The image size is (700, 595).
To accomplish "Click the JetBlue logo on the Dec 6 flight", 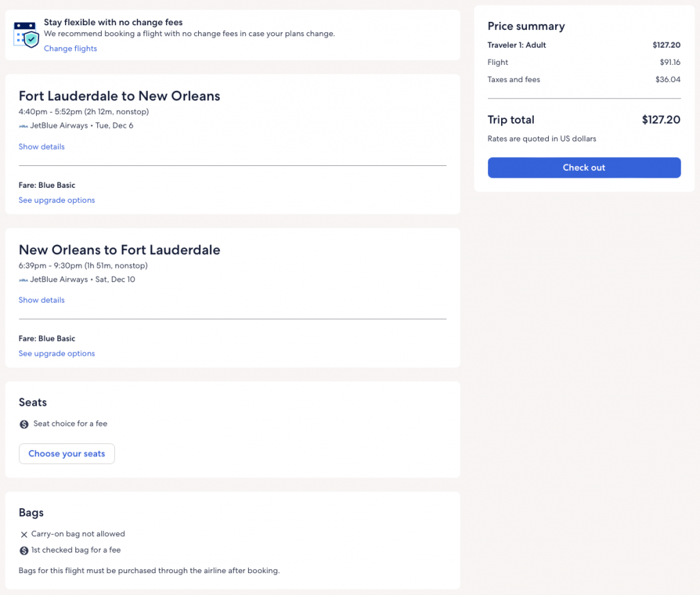I will pyautogui.click(x=24, y=126).
